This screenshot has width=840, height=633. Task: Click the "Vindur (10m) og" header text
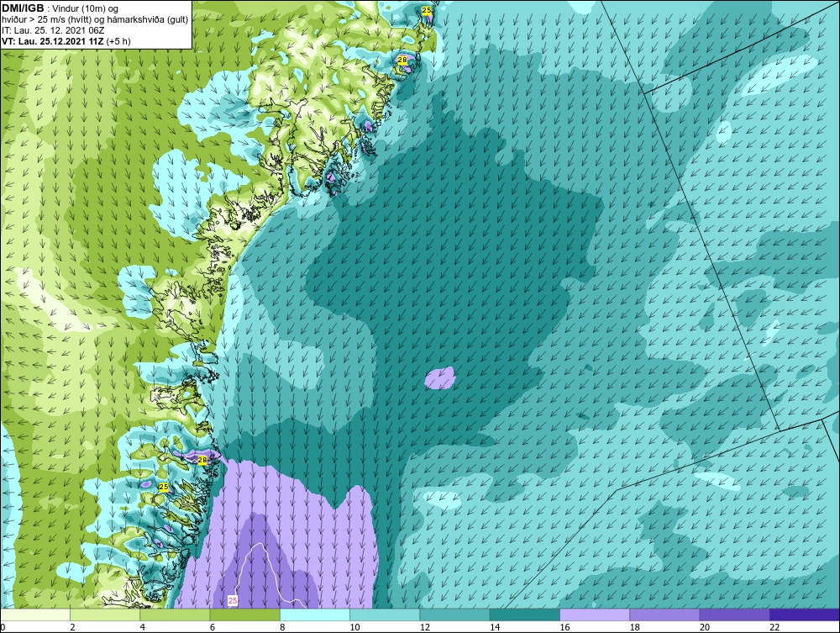(x=86, y=9)
